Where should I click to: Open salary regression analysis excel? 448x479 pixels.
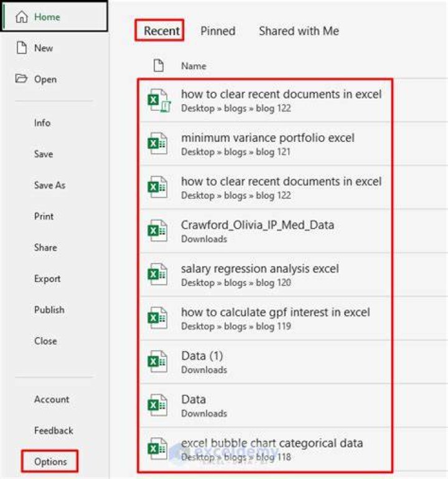pyautogui.click(x=259, y=269)
